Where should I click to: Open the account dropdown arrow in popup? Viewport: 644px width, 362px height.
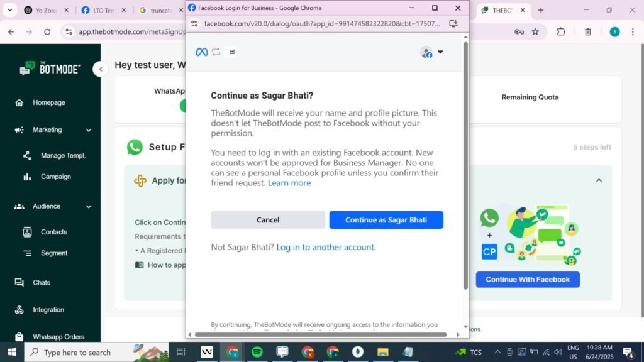440,52
